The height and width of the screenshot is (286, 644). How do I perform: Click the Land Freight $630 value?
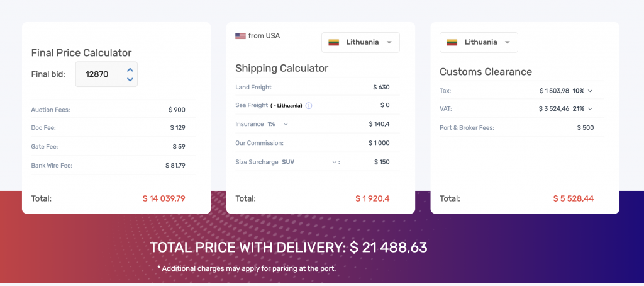381,87
